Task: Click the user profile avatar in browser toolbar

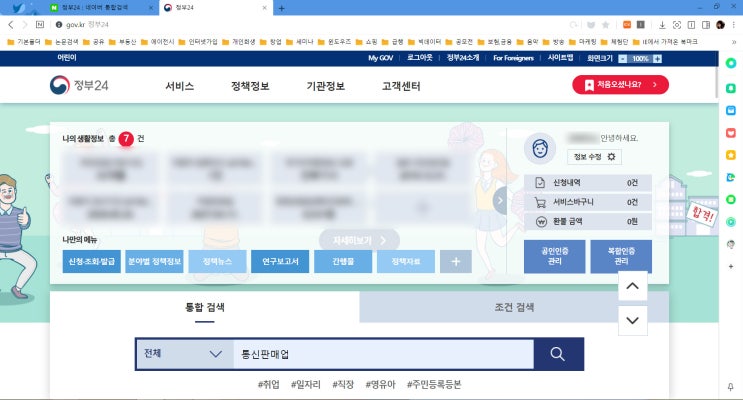Action: 720,25
